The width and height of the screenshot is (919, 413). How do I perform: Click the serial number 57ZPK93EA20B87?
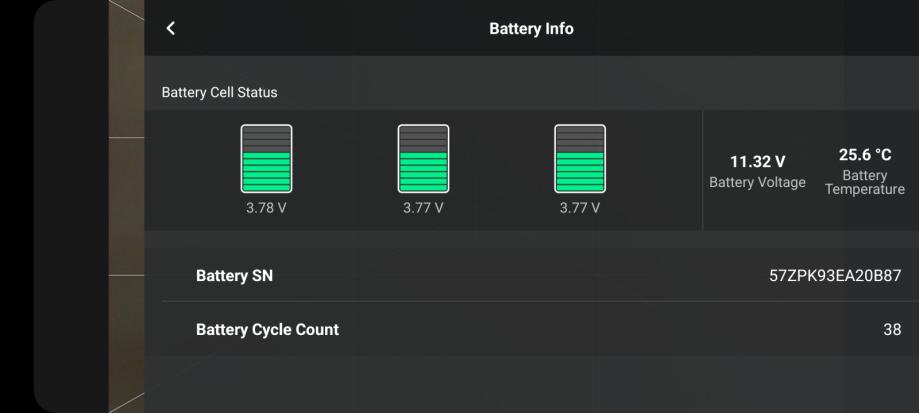coord(828,276)
